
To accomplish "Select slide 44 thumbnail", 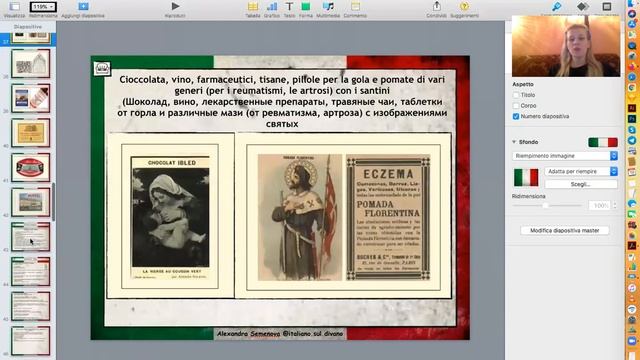I will pyautogui.click(x=31, y=272).
